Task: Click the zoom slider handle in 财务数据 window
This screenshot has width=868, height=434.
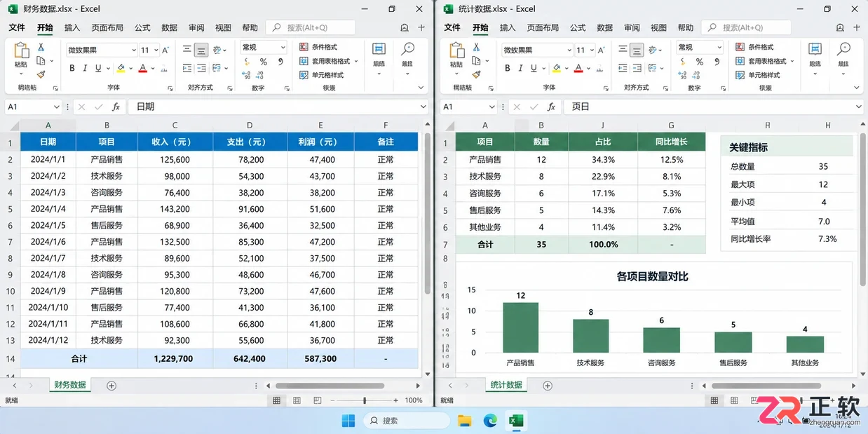Action: 364,400
